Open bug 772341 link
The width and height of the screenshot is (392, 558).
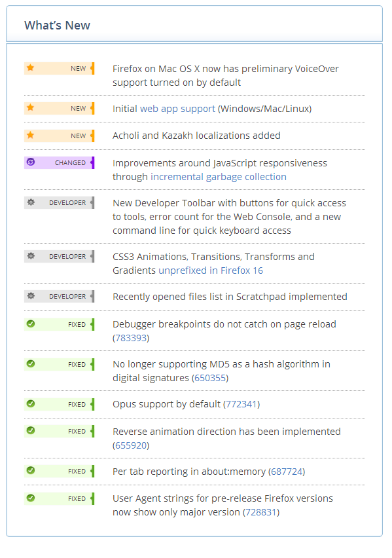pyautogui.click(x=241, y=404)
